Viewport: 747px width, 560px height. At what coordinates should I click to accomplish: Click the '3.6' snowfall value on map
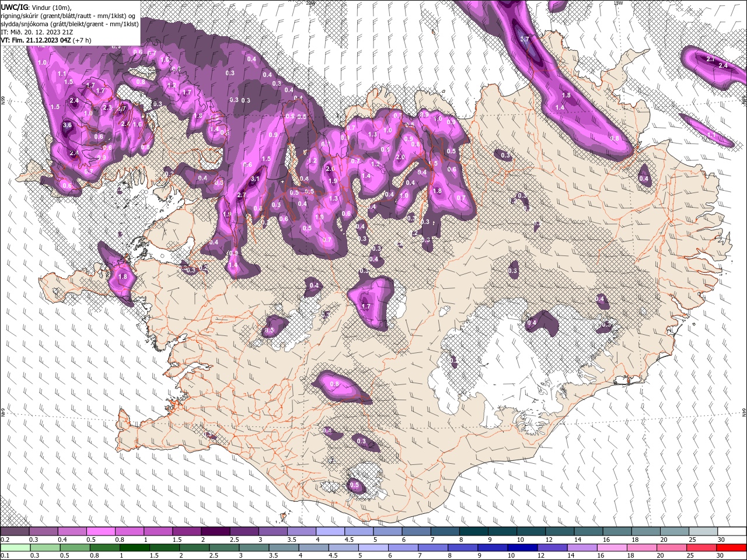click(67, 125)
